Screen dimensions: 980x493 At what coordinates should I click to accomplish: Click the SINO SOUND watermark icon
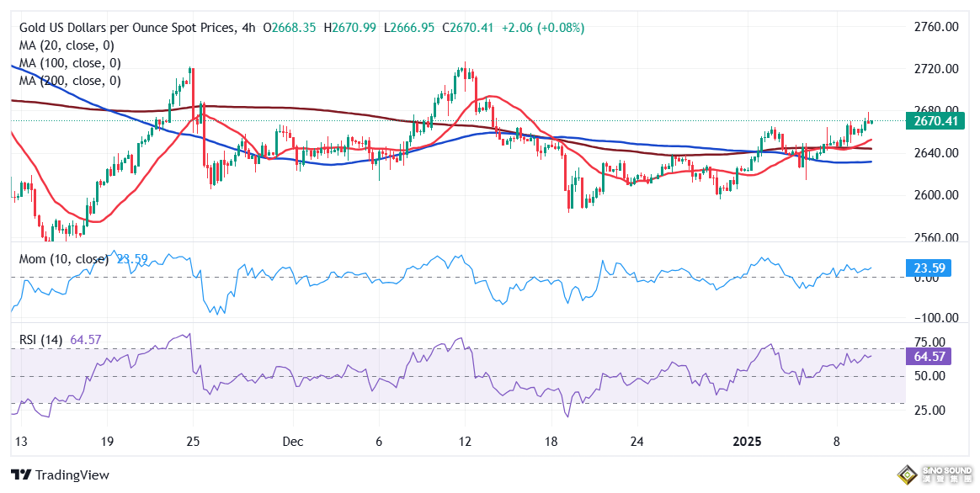click(x=905, y=474)
